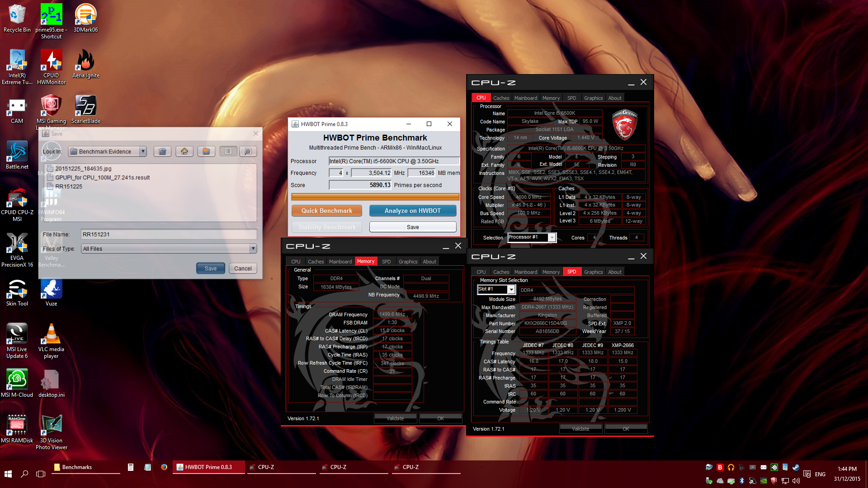Click the HWBOT Processor name field

tap(394, 161)
